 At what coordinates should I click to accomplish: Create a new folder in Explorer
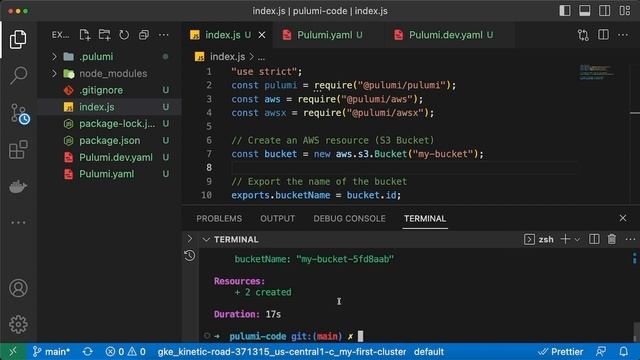(x=104, y=35)
